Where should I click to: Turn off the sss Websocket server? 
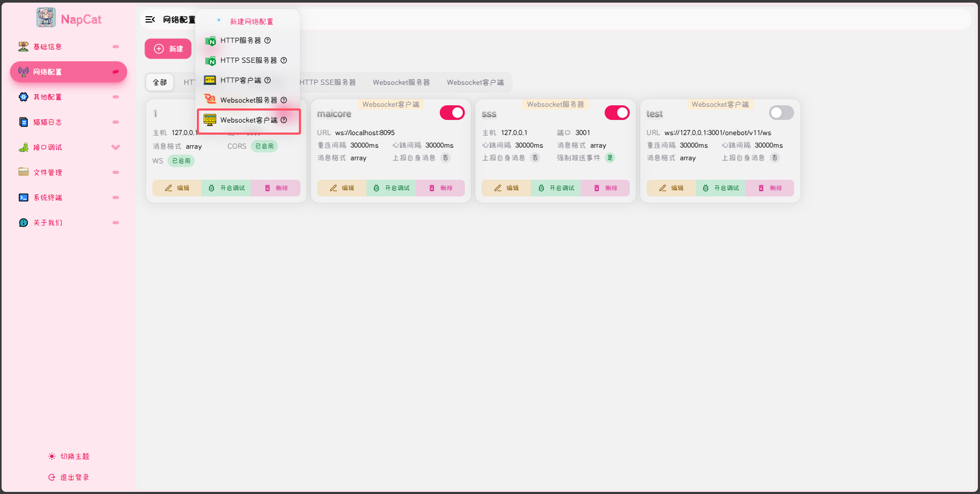coord(617,112)
